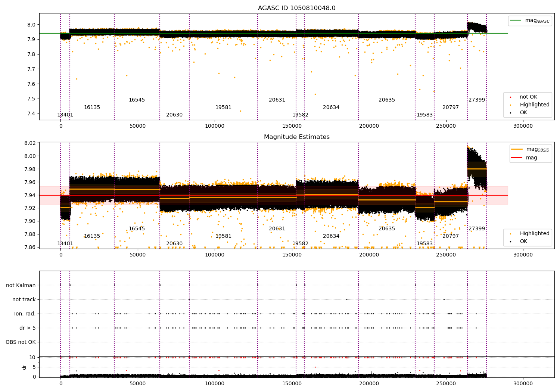Image resolution: width=560 pixels, height=392 pixels.
Task: Click 'Highlighted' legend entry in Magnitude Estimates plot
Action: point(535,234)
